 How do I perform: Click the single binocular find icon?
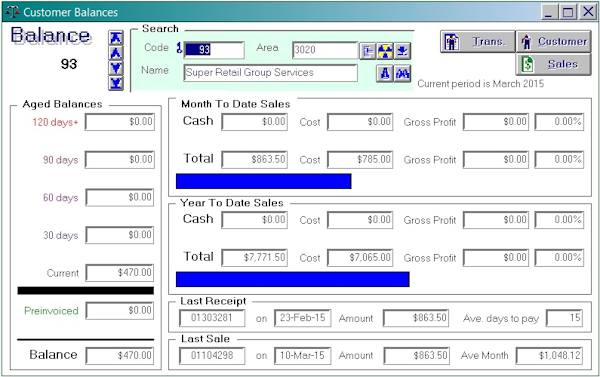(385, 73)
